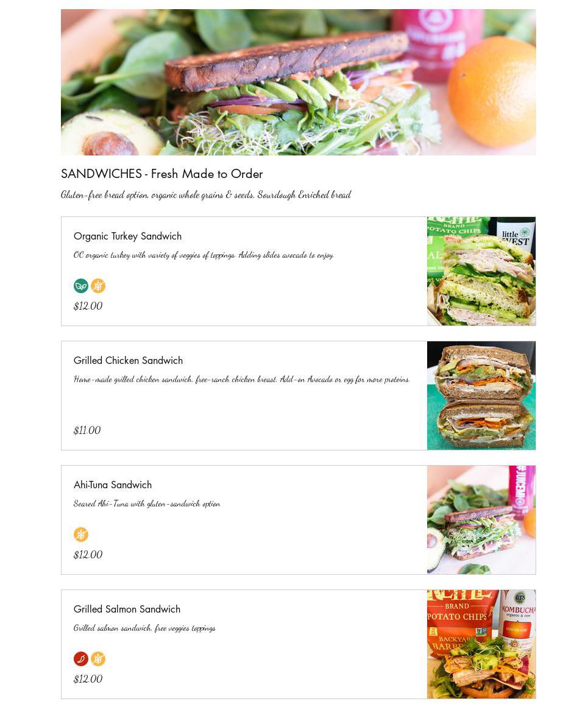The height and width of the screenshot is (704, 588).
Task: Click the $12.00 price on Grilled Salmon Sandwich
Action: pos(88,679)
